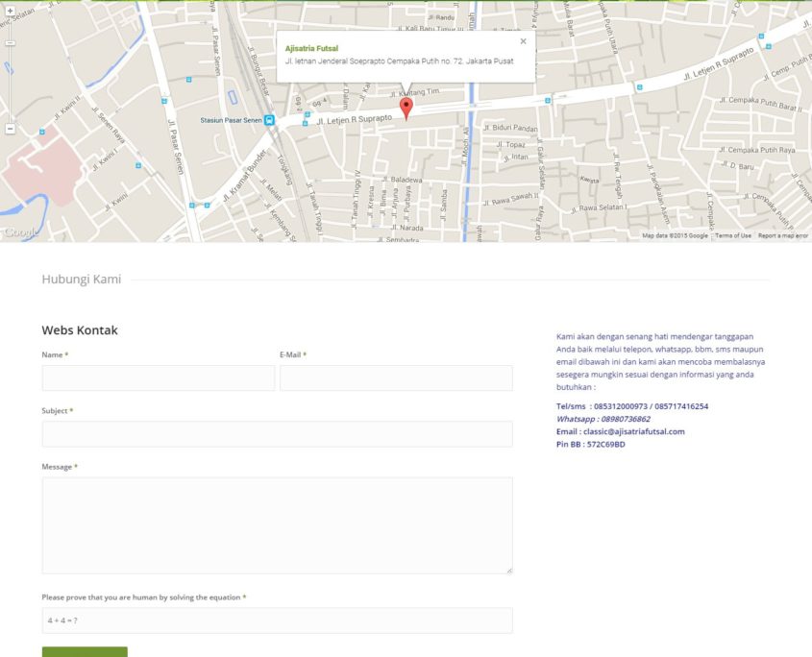Click the Webs Kontak heading

pos(80,330)
